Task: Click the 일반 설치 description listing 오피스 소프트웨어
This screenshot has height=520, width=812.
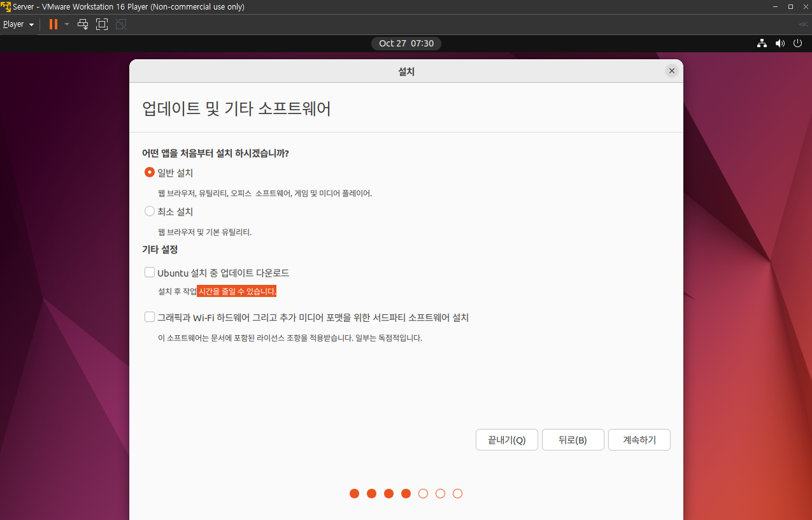Action: tap(265, 193)
